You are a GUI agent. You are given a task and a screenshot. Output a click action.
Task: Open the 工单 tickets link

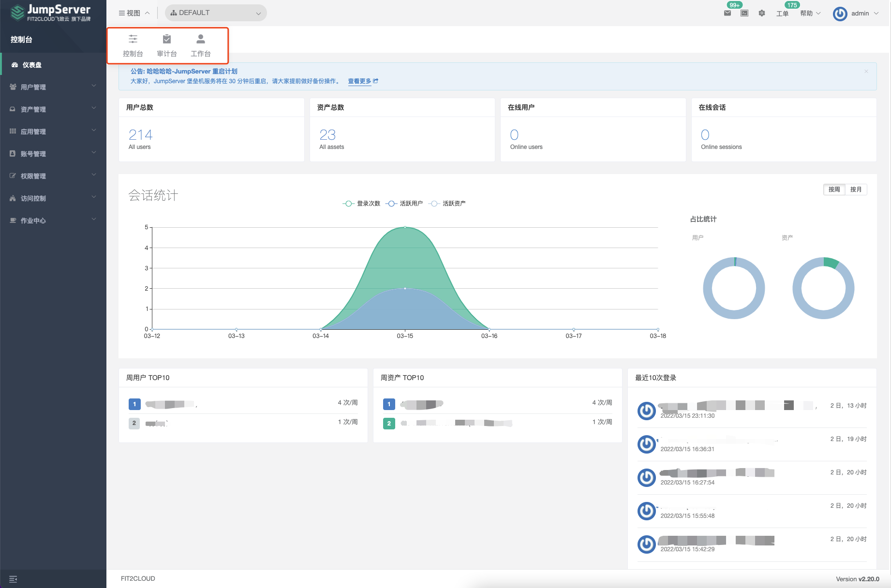click(x=782, y=14)
